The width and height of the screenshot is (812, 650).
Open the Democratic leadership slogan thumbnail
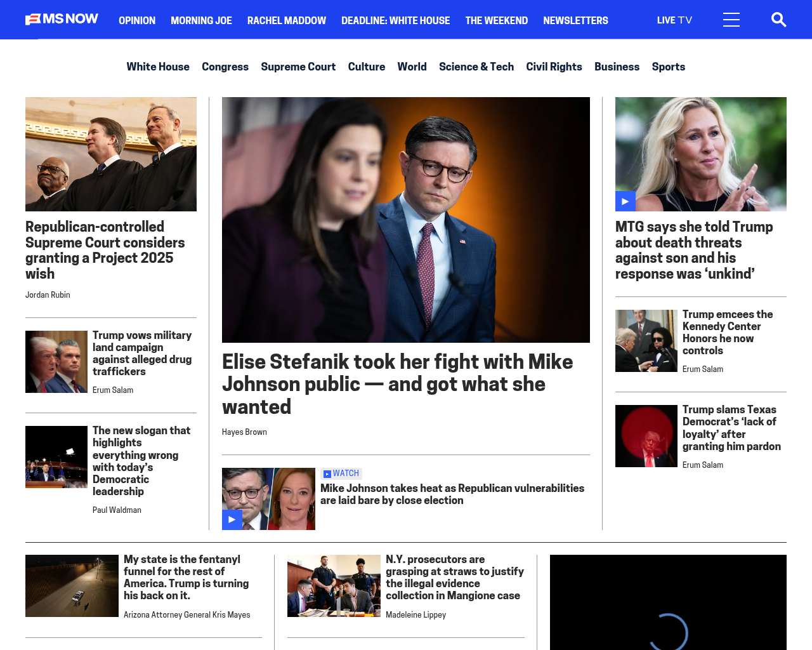56,457
